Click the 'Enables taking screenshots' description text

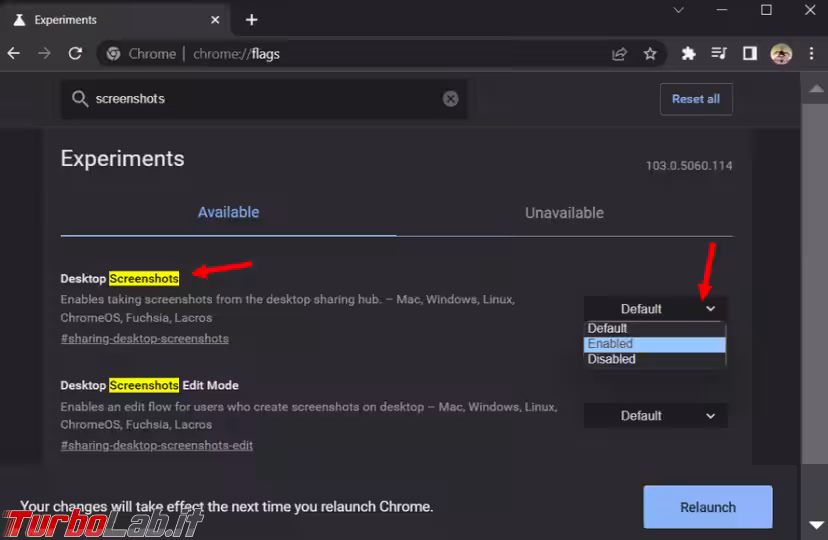pos(288,308)
